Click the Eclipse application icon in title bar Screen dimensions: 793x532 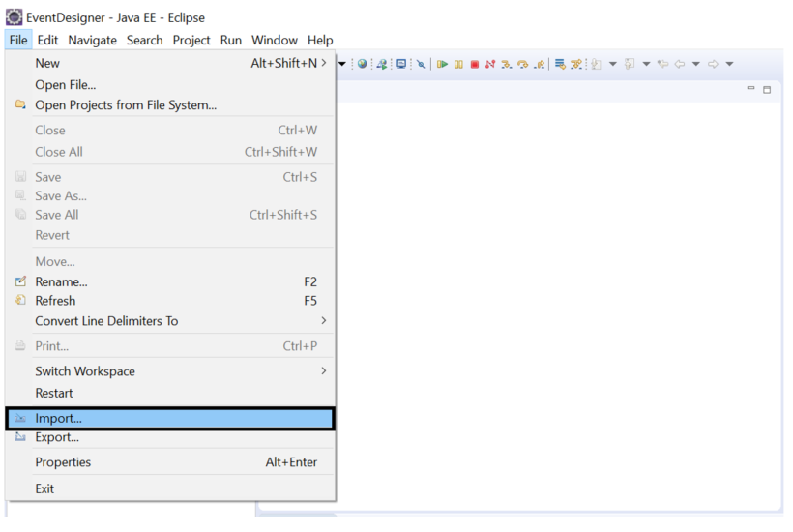(x=14, y=17)
